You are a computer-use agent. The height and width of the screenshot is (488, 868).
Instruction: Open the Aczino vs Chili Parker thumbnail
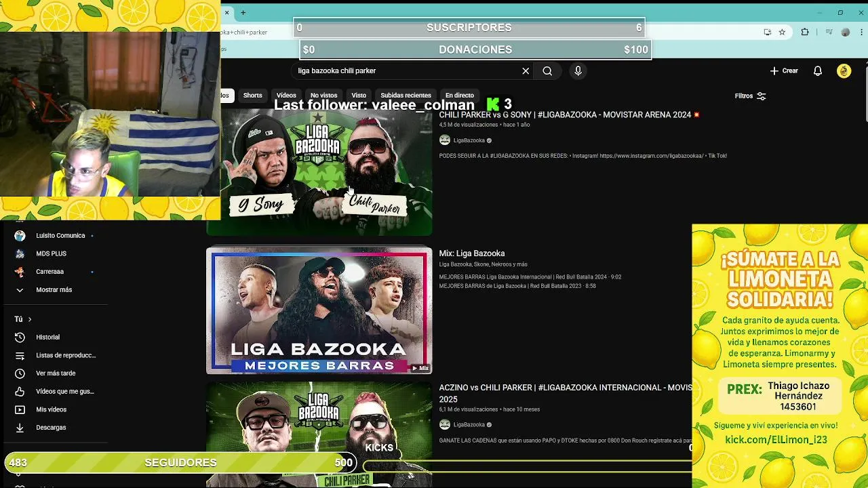coord(319,434)
